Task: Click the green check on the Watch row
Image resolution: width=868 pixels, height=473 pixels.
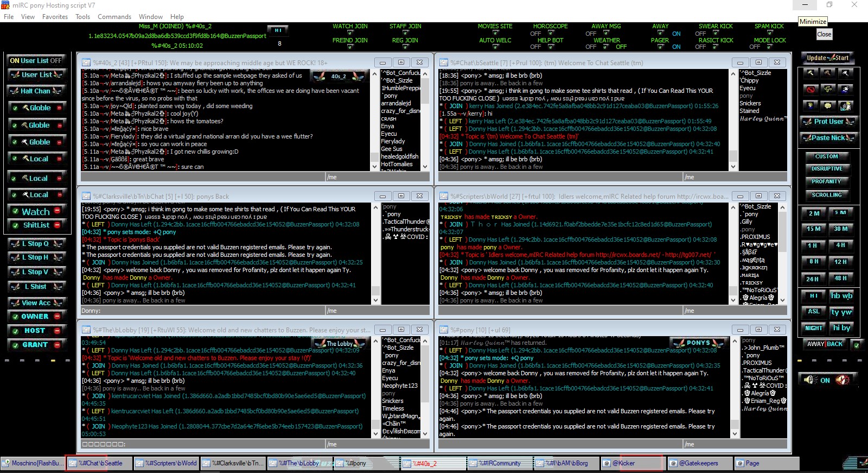Action: (15, 212)
